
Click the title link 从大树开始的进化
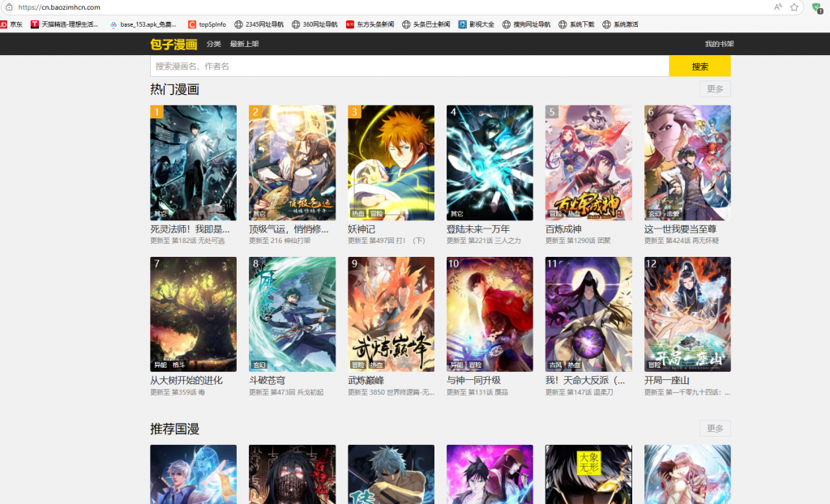[x=186, y=381]
